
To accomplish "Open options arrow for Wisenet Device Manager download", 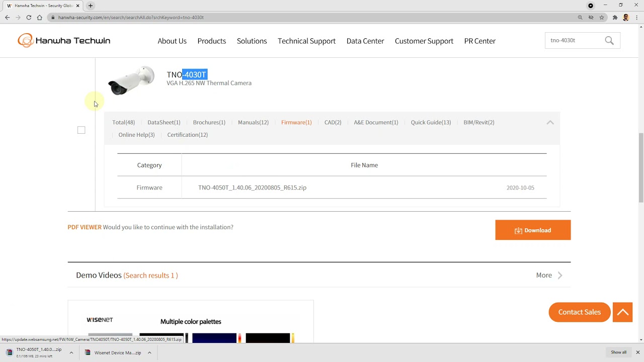I will click(149, 352).
